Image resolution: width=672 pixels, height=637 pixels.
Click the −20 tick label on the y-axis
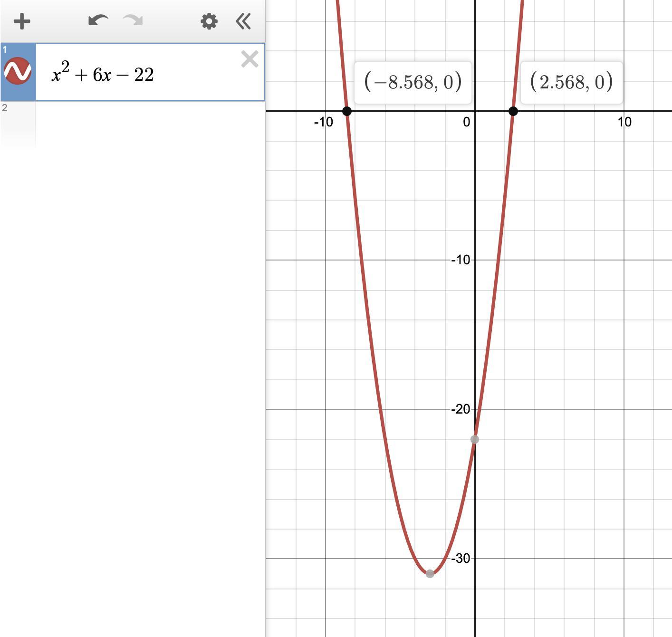(x=460, y=409)
